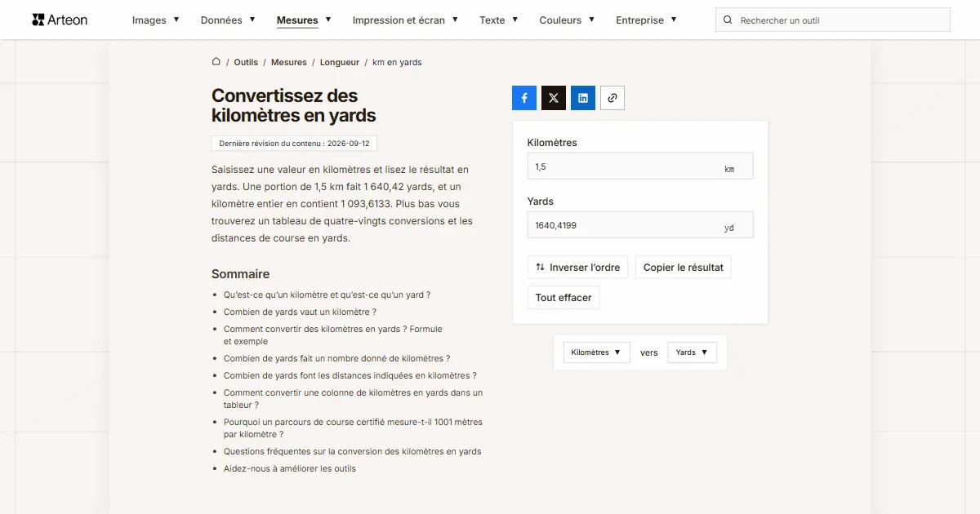Share page on Facebook
The height and width of the screenshot is (514, 980).
524,98
